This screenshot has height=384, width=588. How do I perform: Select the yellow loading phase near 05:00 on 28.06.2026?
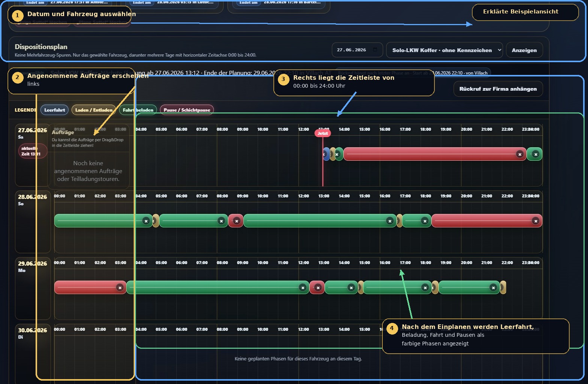pos(156,221)
